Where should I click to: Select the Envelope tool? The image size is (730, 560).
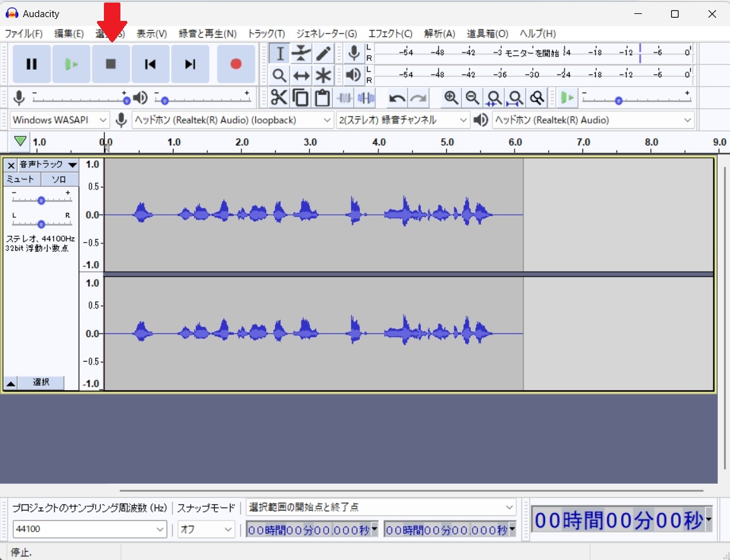coord(301,54)
